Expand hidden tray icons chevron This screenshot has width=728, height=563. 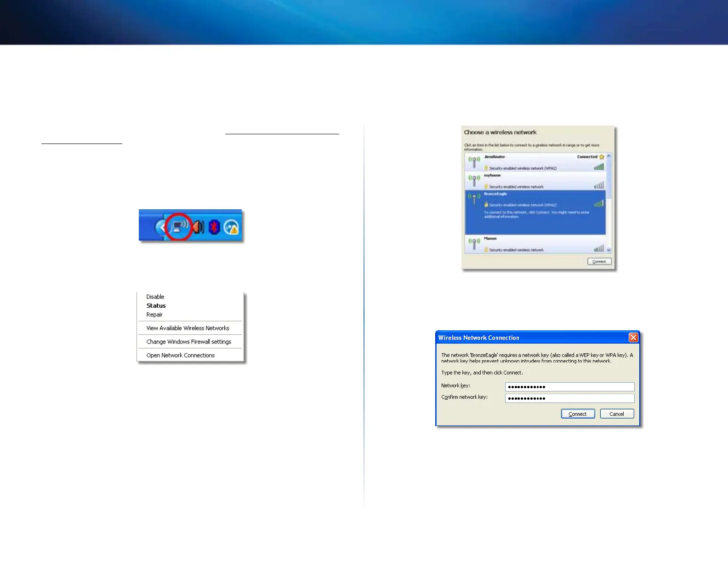(x=160, y=227)
